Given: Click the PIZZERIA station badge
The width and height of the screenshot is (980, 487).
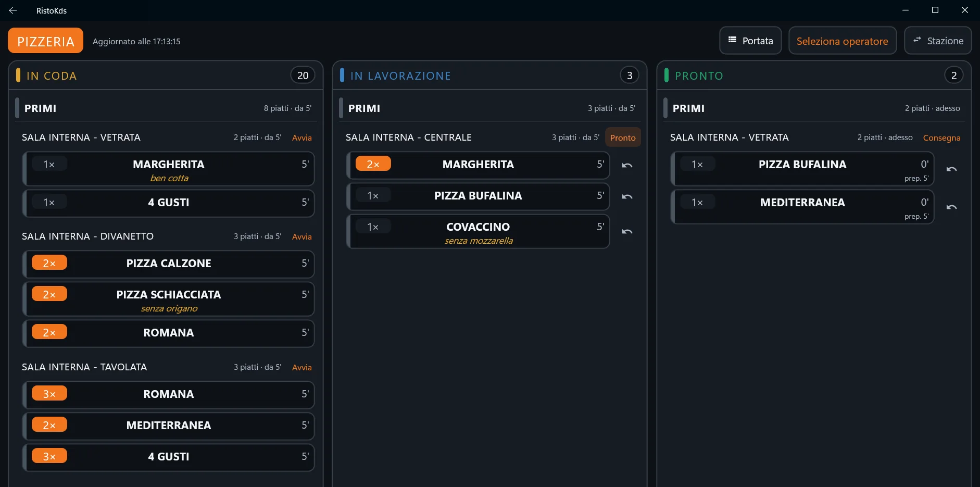Looking at the screenshot, I should [46, 41].
